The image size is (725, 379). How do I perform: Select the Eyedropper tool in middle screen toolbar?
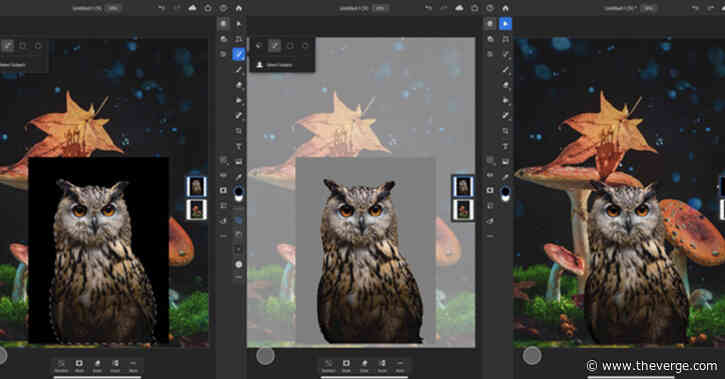coord(239,177)
